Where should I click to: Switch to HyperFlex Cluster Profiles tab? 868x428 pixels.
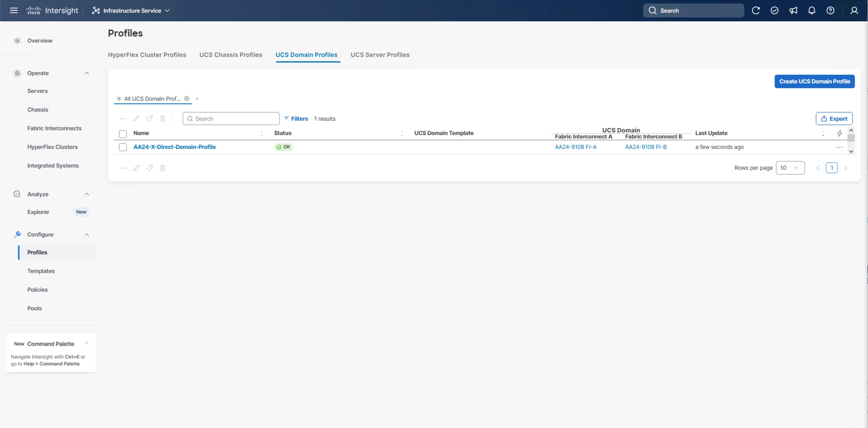147,55
